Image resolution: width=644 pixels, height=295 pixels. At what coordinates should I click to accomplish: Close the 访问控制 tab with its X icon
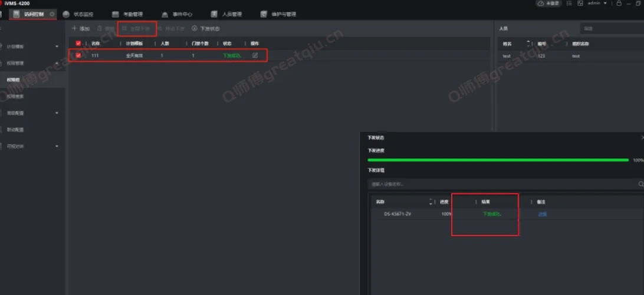[x=52, y=14]
